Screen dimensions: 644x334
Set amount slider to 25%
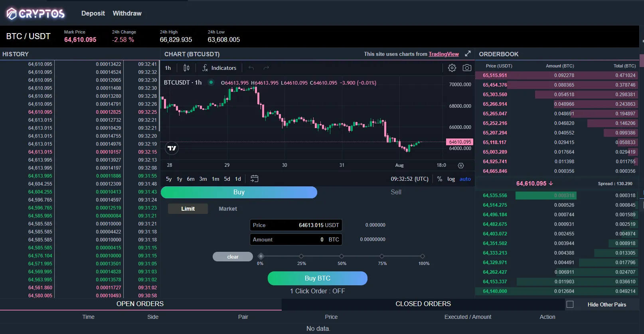pyautogui.click(x=301, y=256)
